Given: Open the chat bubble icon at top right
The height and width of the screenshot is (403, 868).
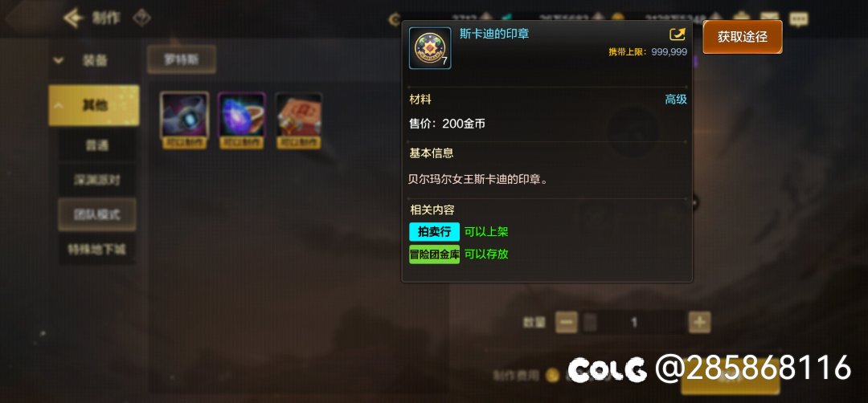Looking at the screenshot, I should 798,20.
